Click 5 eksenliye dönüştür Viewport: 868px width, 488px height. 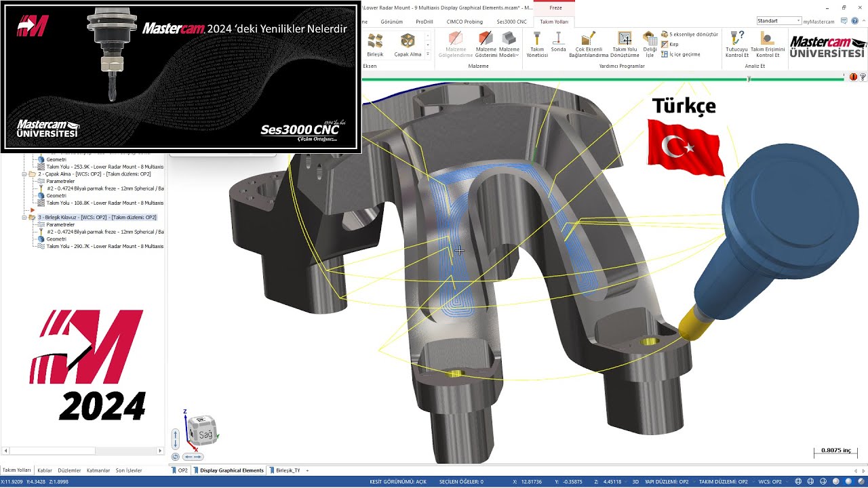coord(689,34)
